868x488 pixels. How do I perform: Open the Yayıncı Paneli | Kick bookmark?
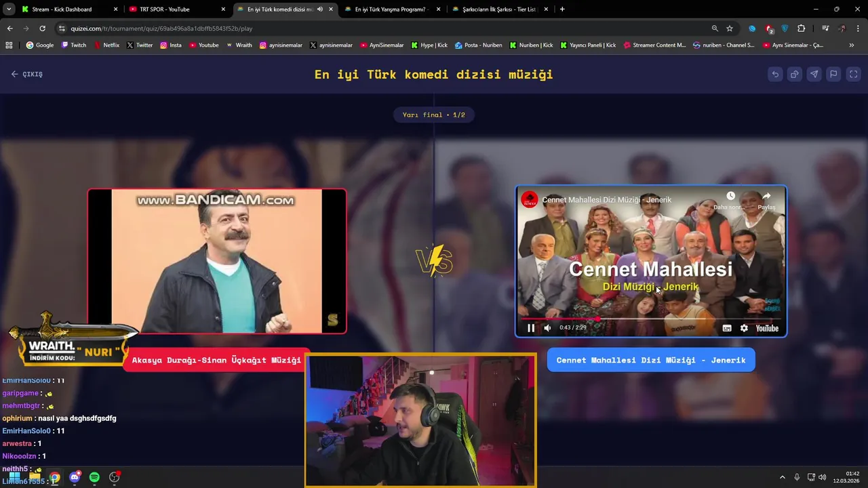pyautogui.click(x=588, y=45)
